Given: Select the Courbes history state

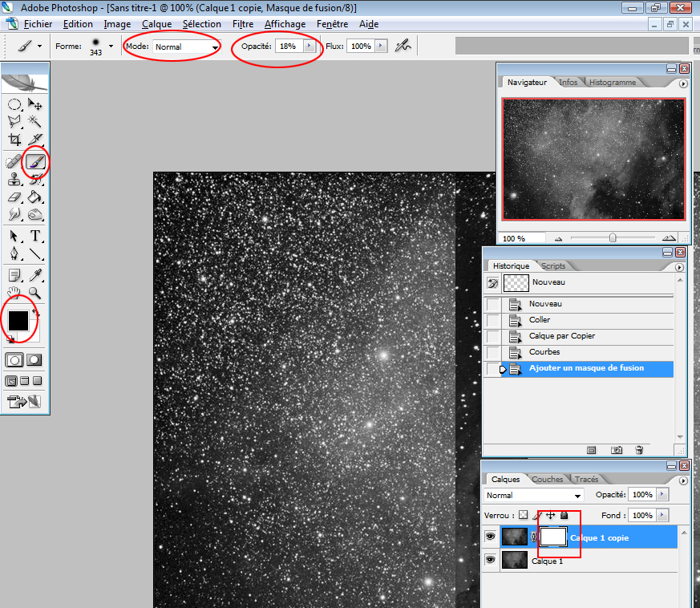Looking at the screenshot, I should (x=579, y=352).
